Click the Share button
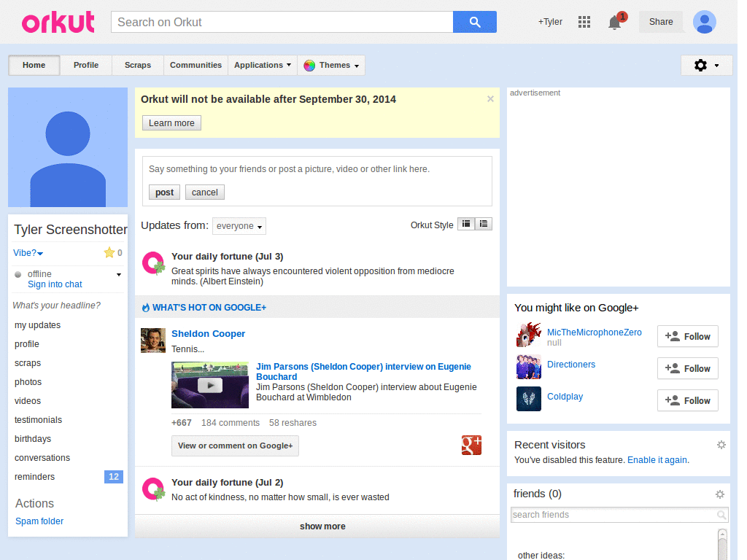 coord(661,22)
